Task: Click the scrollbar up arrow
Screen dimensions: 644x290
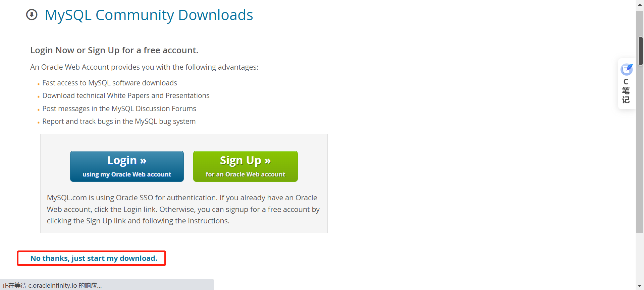Action: pos(640,5)
